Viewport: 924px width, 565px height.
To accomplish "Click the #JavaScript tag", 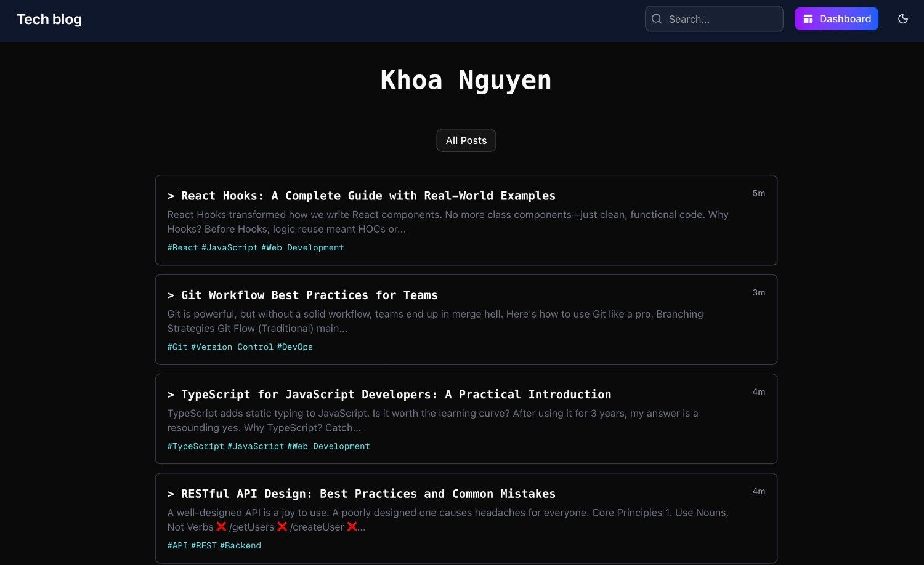I will (x=229, y=247).
